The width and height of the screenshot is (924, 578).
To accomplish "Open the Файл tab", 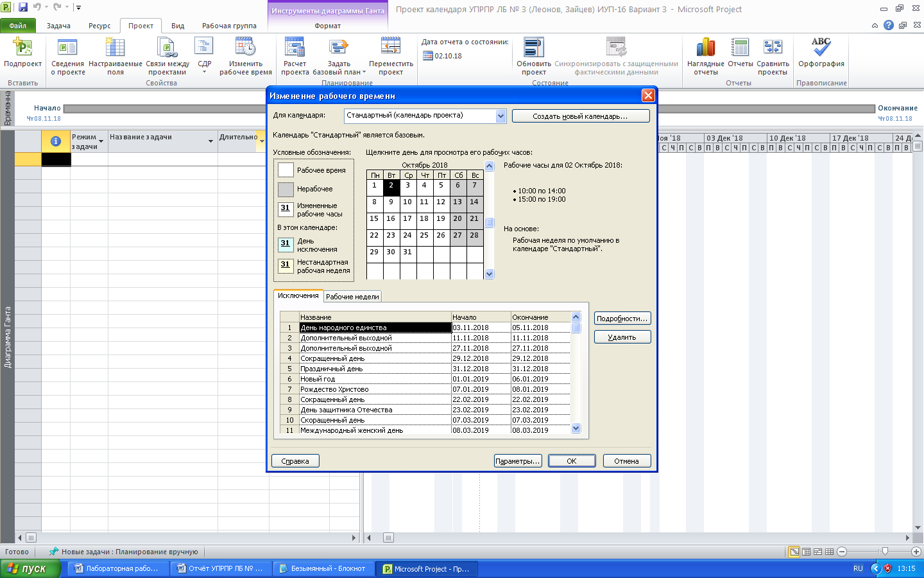I will coord(18,26).
